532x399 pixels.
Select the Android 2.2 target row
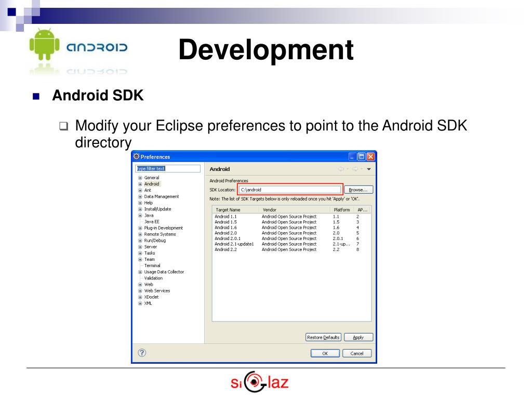[x=291, y=249]
